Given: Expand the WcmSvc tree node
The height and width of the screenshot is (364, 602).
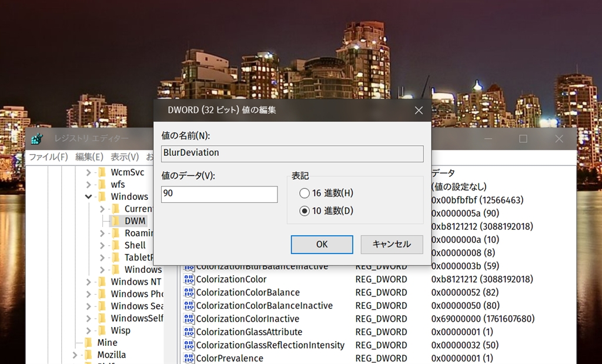Looking at the screenshot, I should (x=88, y=172).
